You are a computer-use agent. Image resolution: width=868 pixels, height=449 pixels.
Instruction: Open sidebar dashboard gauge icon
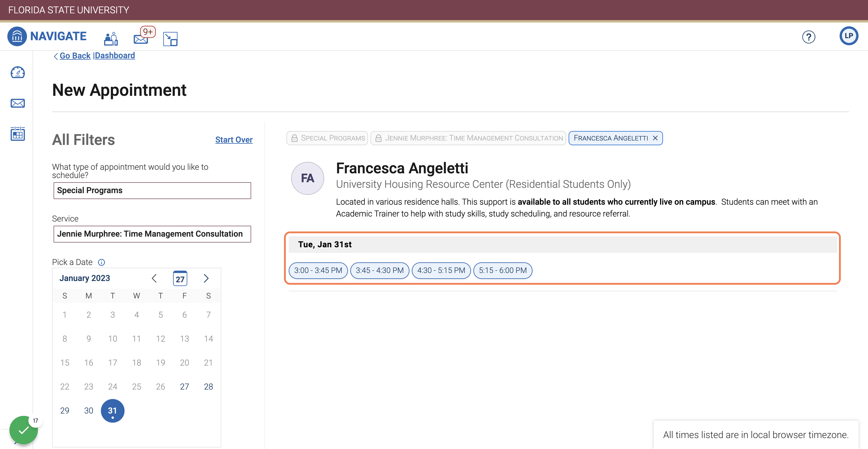point(17,72)
